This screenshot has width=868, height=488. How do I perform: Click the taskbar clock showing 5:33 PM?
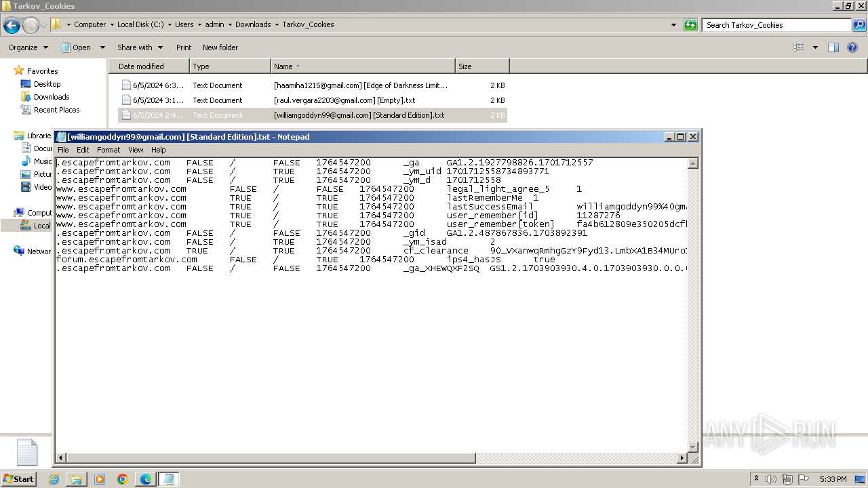pyautogui.click(x=833, y=479)
